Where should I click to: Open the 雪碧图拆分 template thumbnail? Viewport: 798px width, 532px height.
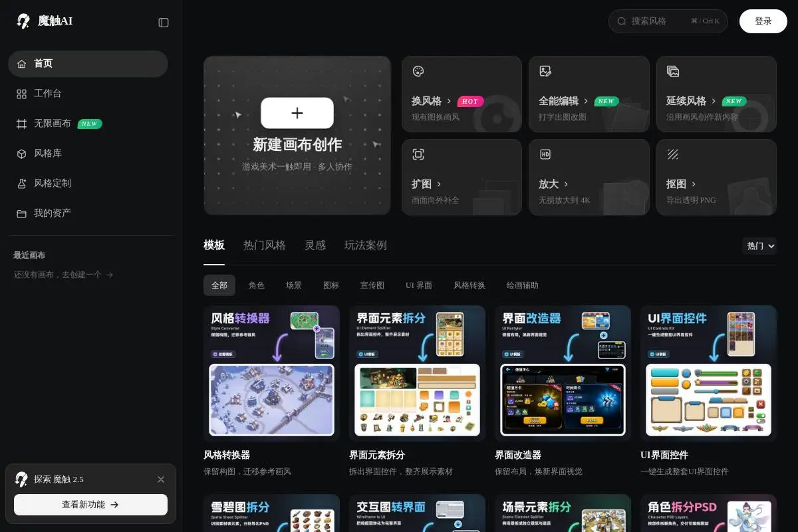[271, 513]
